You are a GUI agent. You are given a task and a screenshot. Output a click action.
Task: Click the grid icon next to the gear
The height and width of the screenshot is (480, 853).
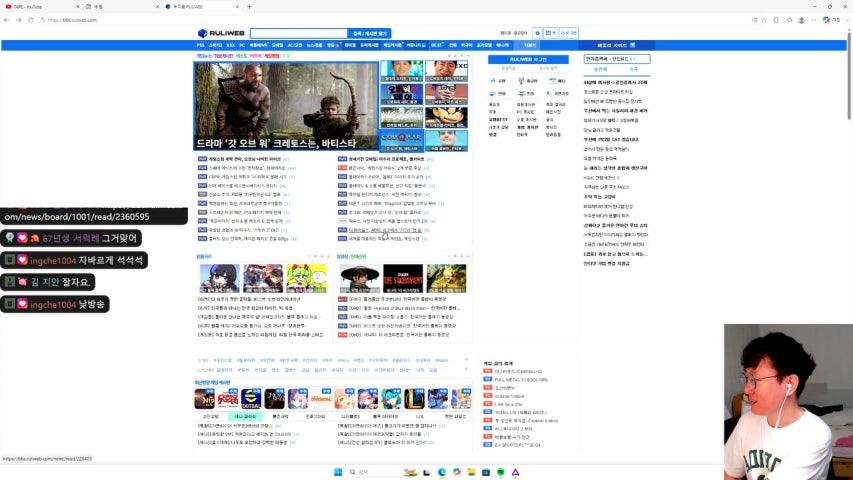coord(550,33)
